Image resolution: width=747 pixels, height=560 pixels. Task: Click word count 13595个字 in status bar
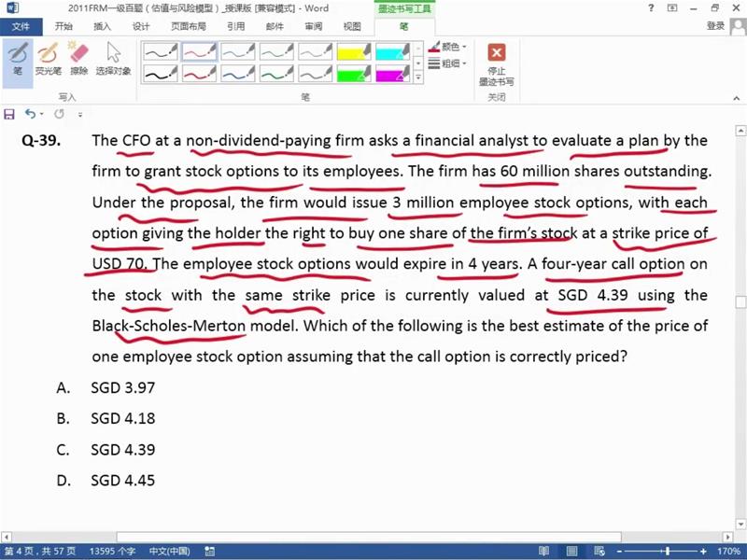113,552
